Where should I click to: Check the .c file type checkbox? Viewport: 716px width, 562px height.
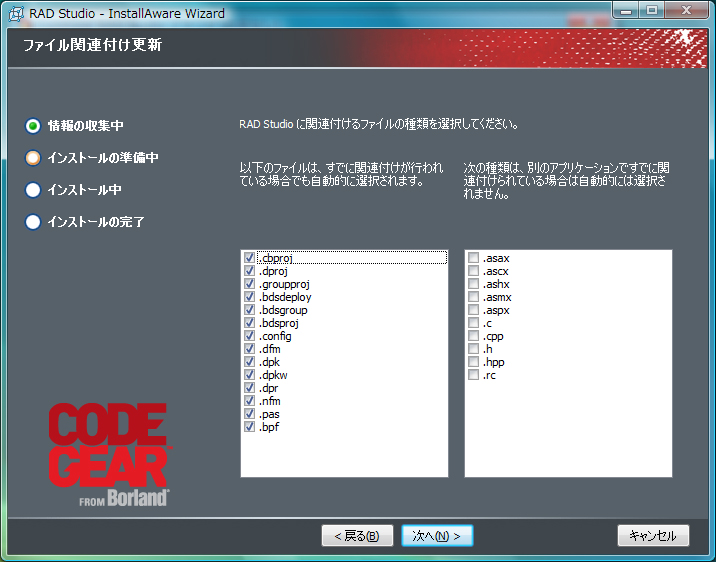point(474,323)
